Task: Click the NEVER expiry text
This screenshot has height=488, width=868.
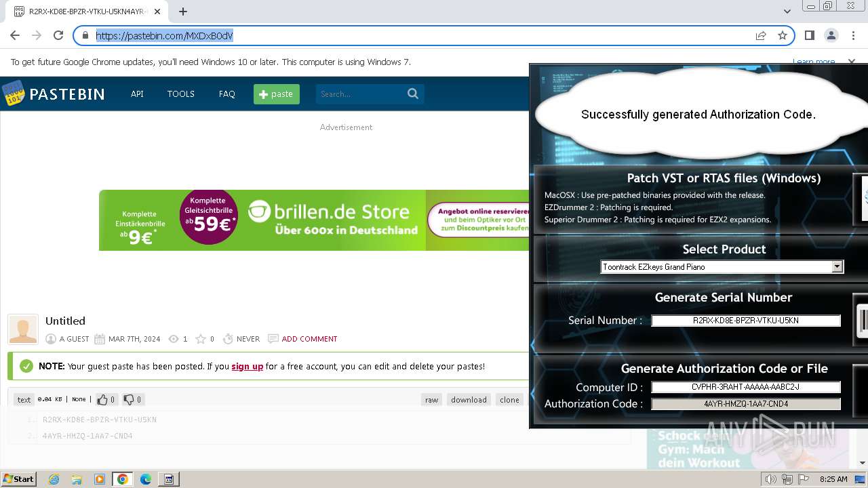Action: pos(248,339)
